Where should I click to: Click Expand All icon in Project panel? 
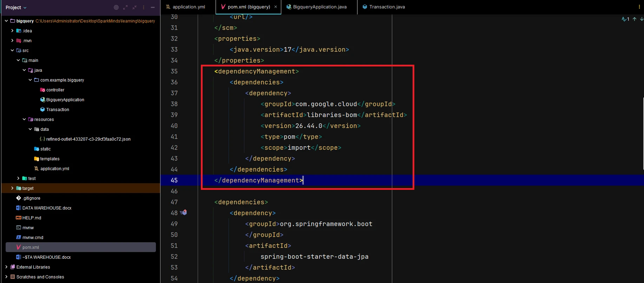(x=125, y=7)
